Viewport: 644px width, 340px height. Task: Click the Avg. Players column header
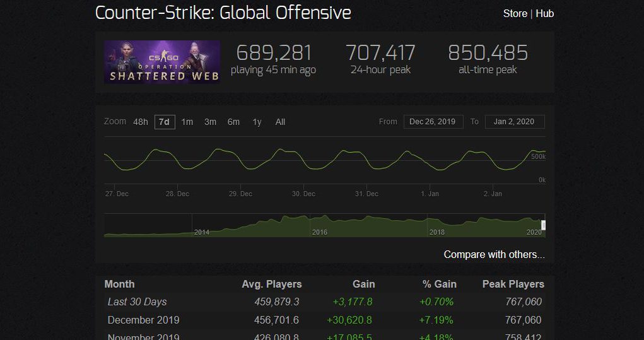[271, 284]
